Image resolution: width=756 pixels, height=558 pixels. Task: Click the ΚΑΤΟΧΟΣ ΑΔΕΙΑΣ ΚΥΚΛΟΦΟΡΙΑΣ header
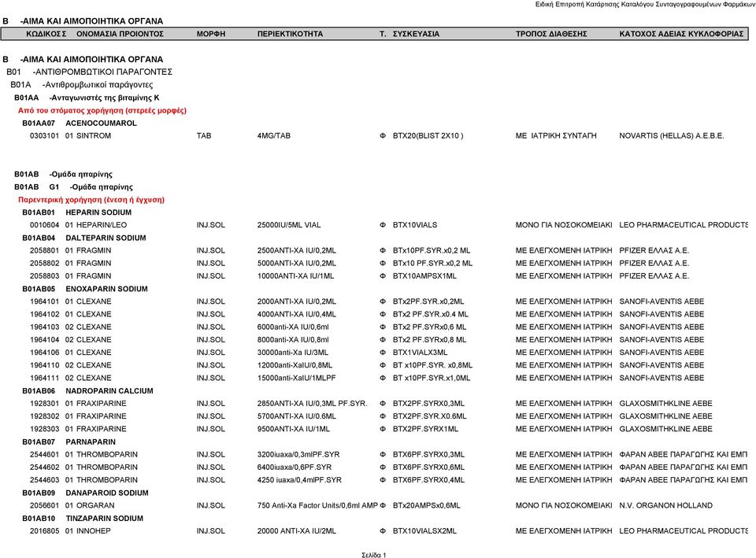[681, 34]
